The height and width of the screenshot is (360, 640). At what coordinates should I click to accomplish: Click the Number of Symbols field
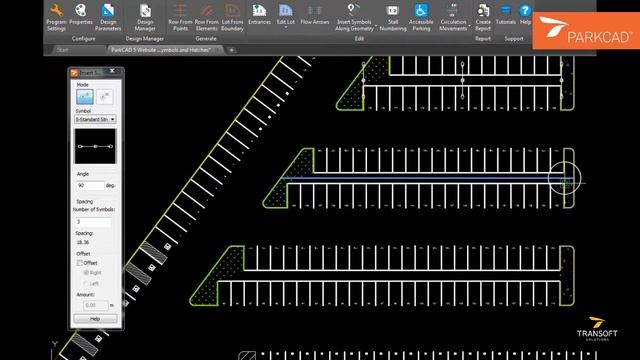tap(93, 222)
